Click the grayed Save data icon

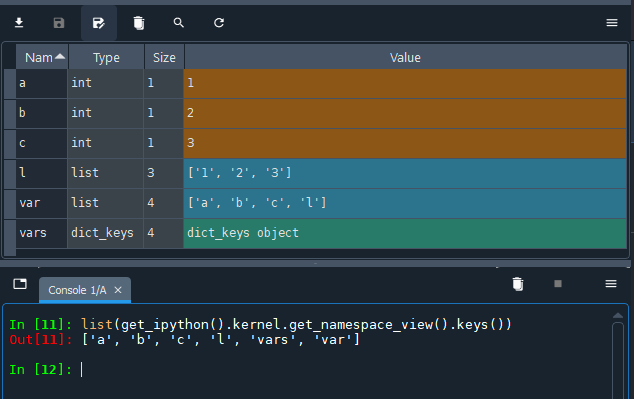(59, 23)
